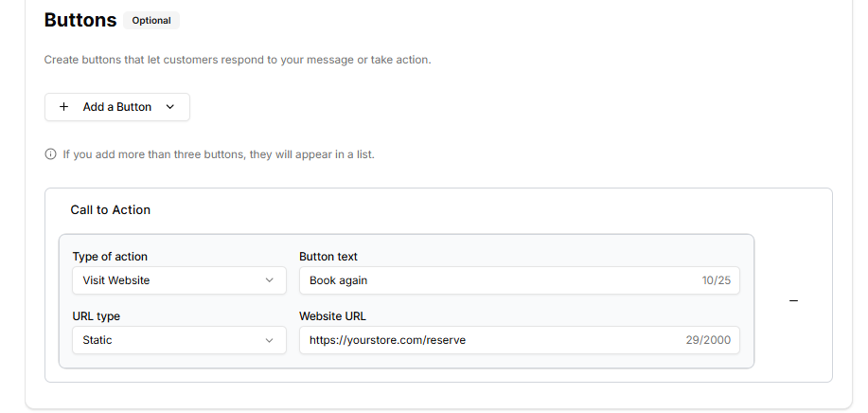
Task: Click the Optional badge next to Buttons
Action: [151, 20]
